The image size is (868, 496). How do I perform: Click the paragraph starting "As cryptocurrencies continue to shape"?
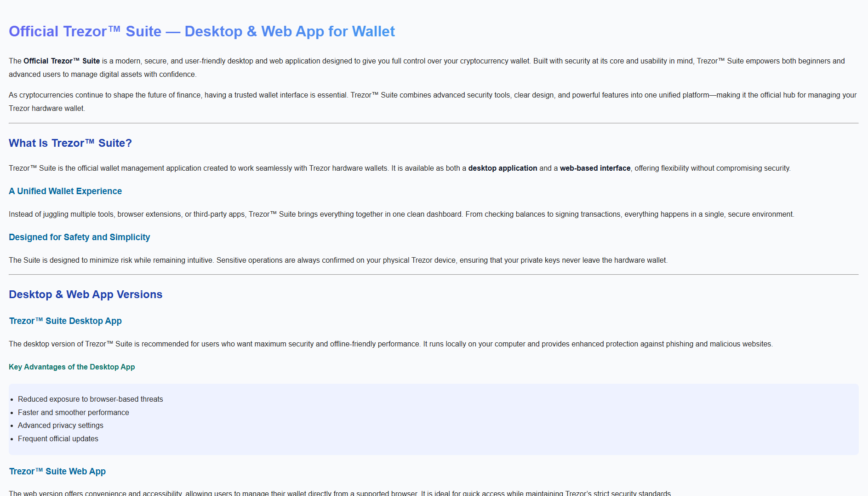(x=433, y=102)
